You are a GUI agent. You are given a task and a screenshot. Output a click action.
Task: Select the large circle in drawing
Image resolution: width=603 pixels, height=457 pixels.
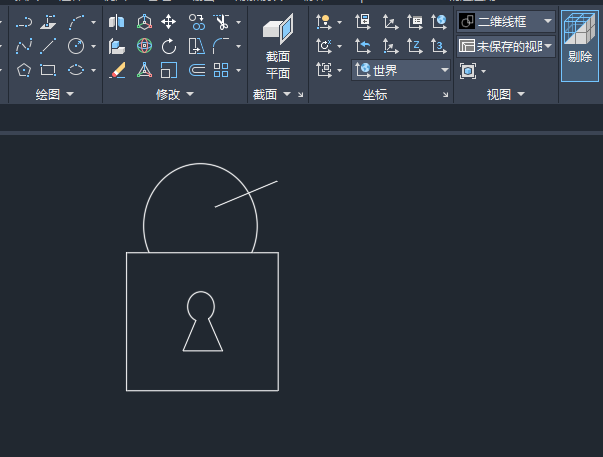pyautogui.click(x=200, y=163)
